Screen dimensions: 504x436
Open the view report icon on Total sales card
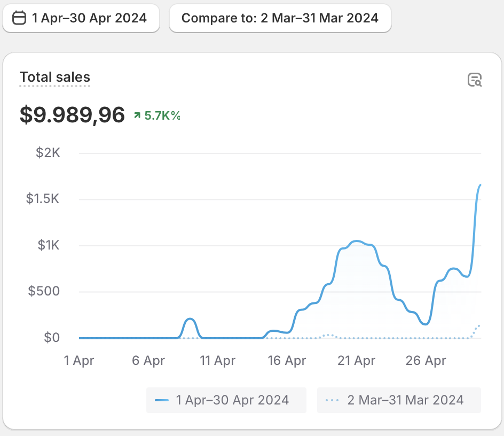(x=475, y=80)
